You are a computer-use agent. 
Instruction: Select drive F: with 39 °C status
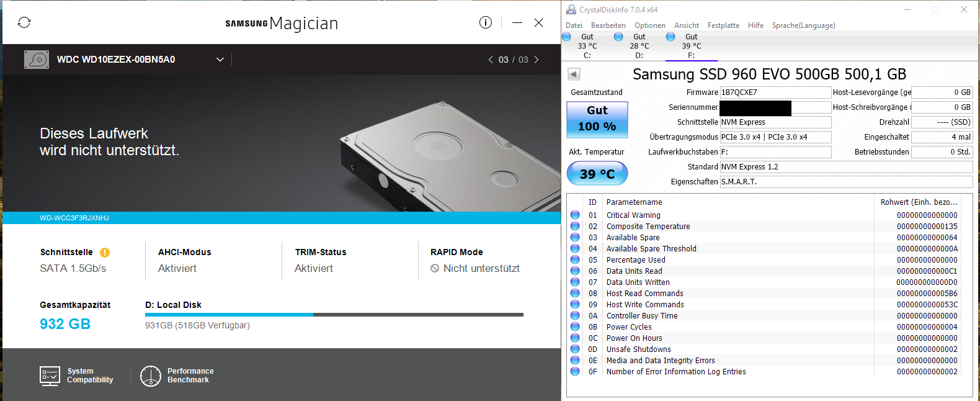point(692,46)
